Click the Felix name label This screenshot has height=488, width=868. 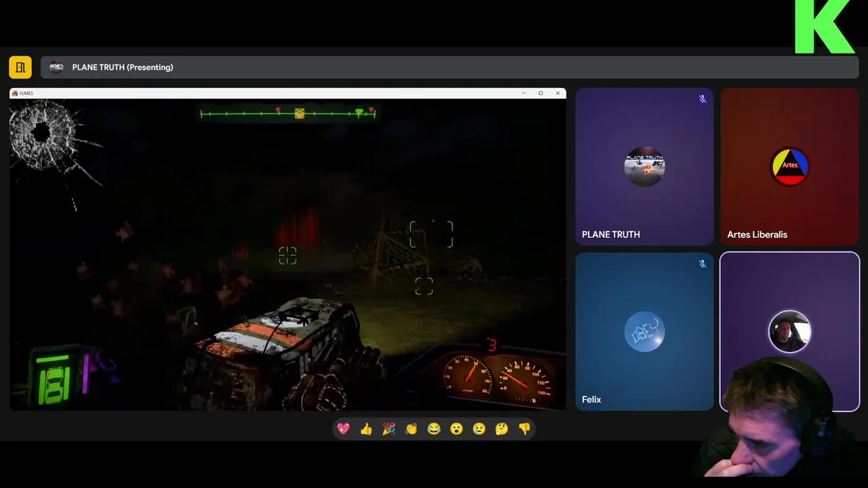click(x=591, y=400)
